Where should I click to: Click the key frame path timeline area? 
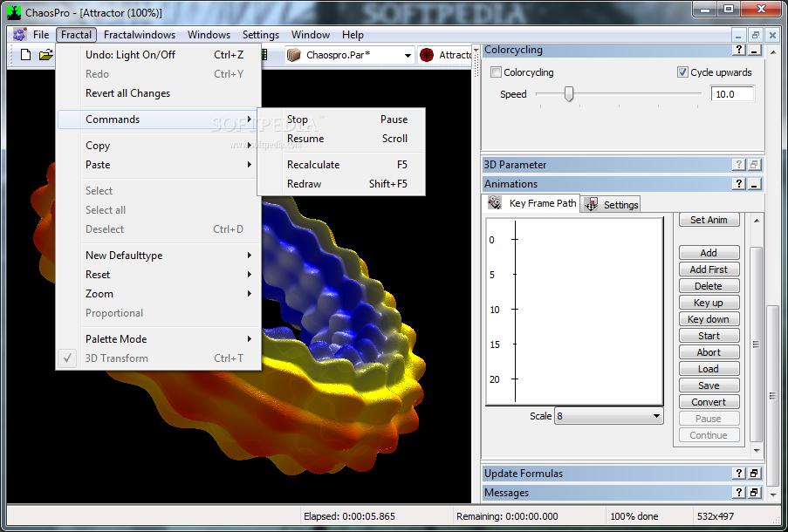(574, 311)
